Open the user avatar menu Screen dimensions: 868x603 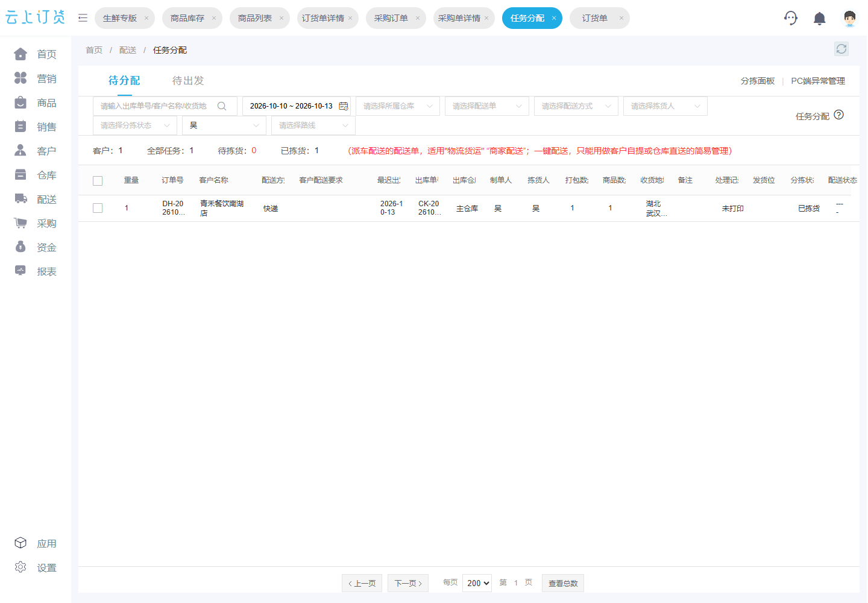(850, 18)
